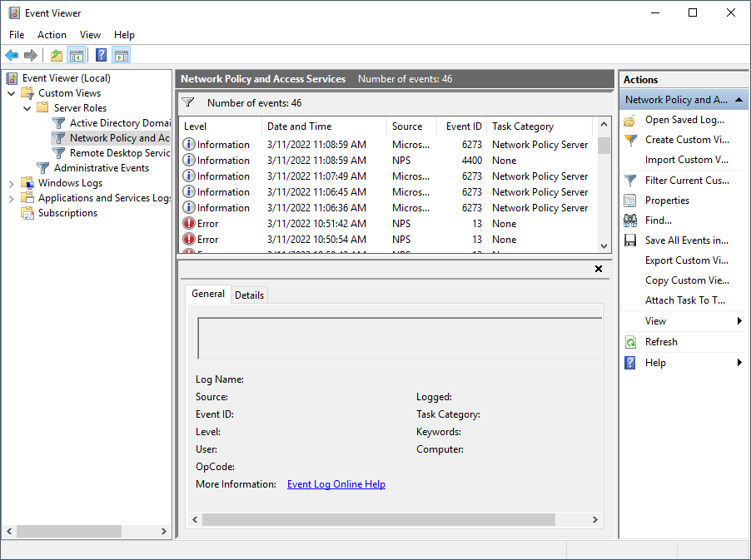Click the Find binoculars icon
751x560 pixels.
630,220
